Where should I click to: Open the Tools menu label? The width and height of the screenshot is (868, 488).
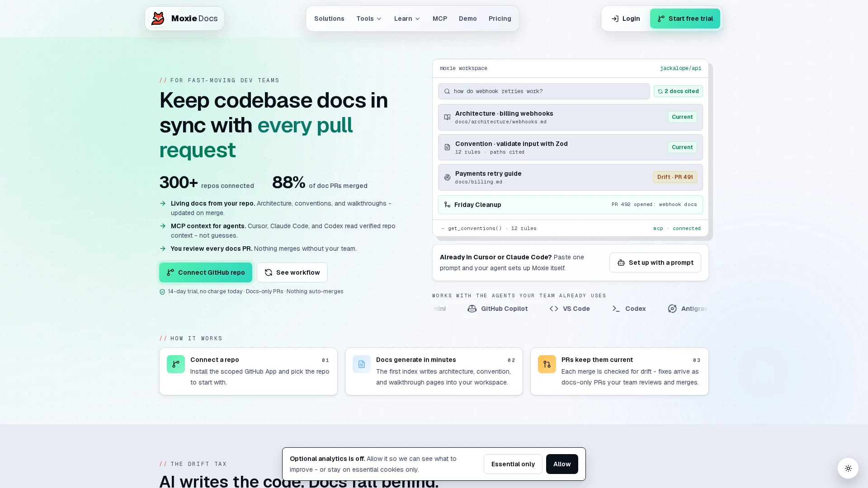(x=365, y=19)
